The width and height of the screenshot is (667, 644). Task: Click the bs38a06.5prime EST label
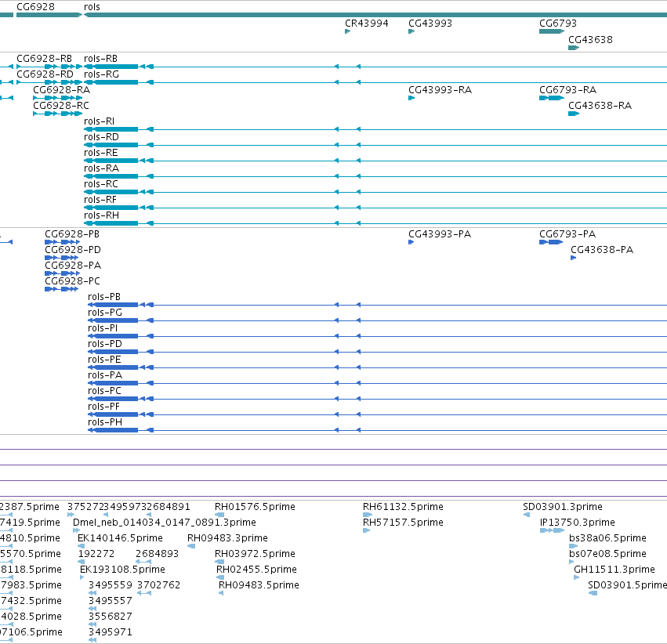pos(607,538)
